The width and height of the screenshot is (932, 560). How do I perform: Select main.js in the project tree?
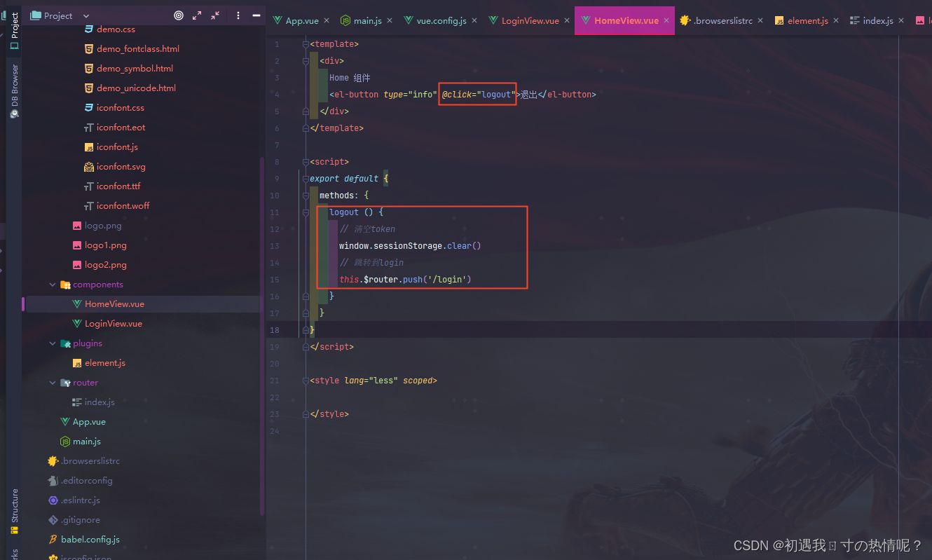[87, 442]
